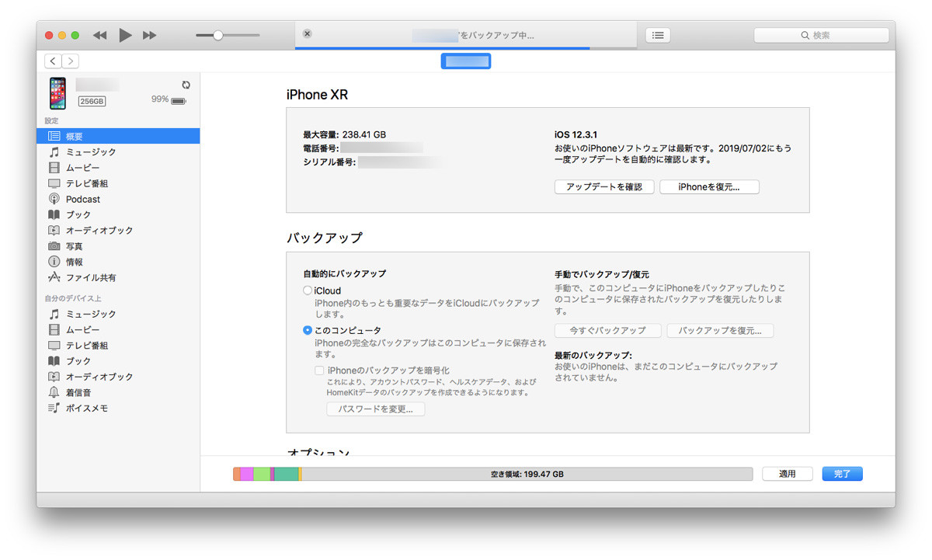932x560 pixels.
Task: Click the 適用 button
Action: pos(788,474)
